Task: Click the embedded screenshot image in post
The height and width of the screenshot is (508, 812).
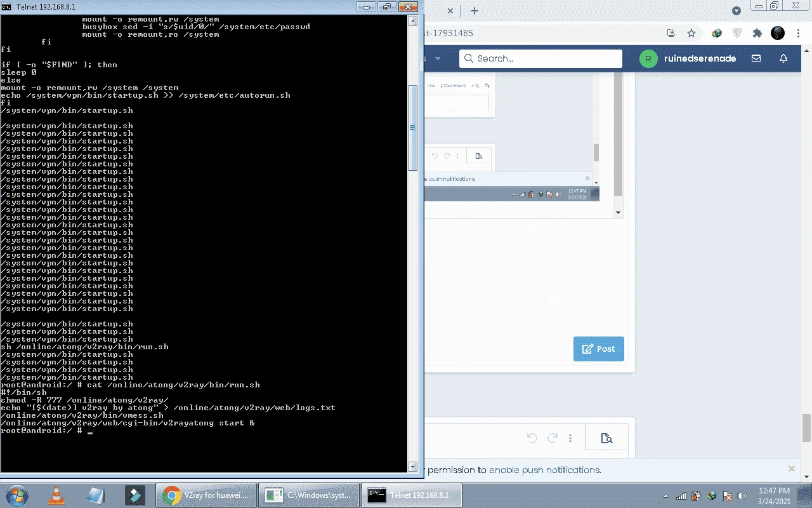Action: pyautogui.click(x=511, y=137)
